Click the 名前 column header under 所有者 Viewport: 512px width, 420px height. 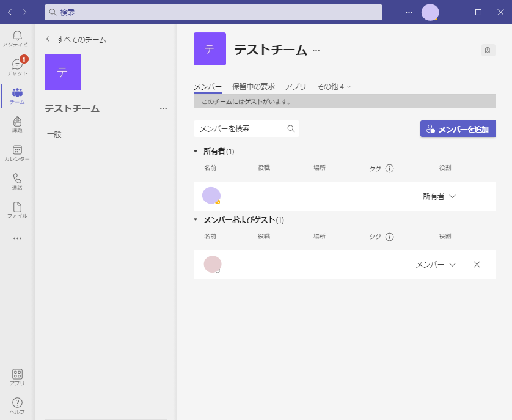coord(210,168)
